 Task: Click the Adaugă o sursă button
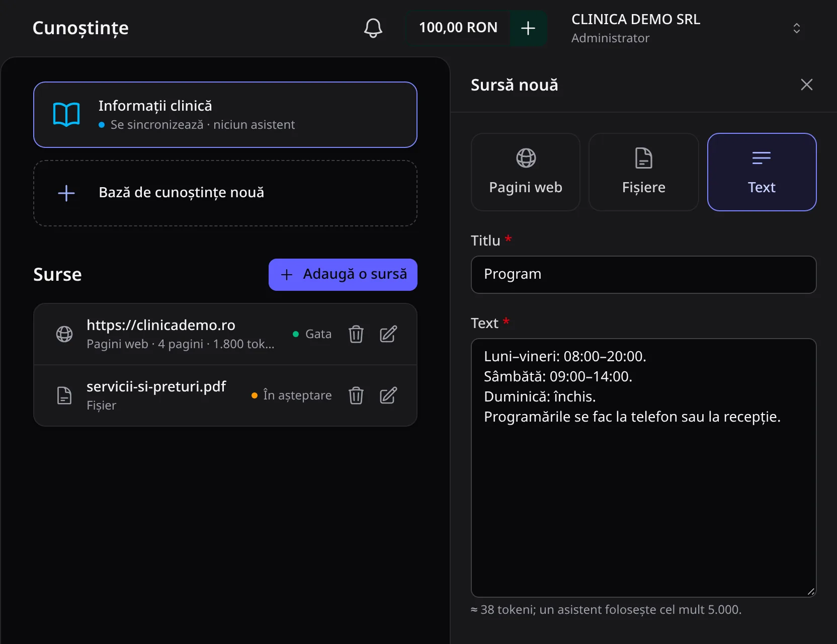[x=343, y=275]
